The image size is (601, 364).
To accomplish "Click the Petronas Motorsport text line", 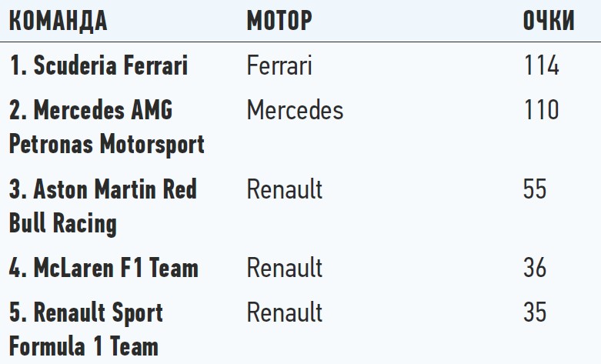I will 107,144.
